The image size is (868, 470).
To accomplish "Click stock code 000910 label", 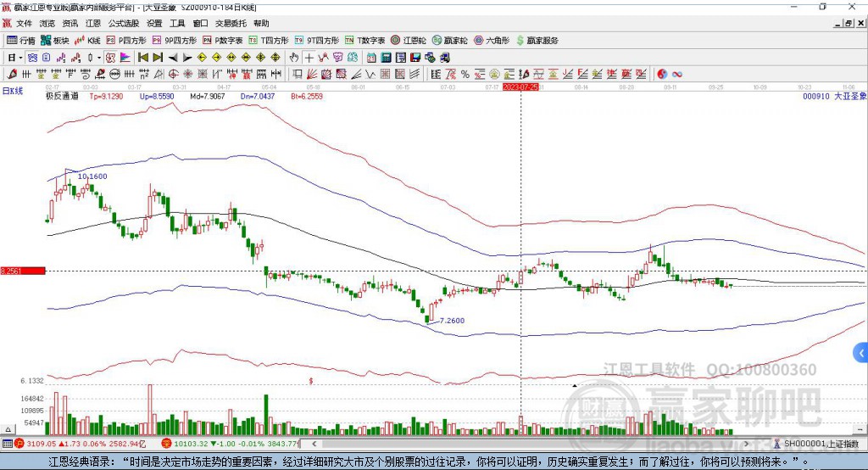I will pos(816,96).
